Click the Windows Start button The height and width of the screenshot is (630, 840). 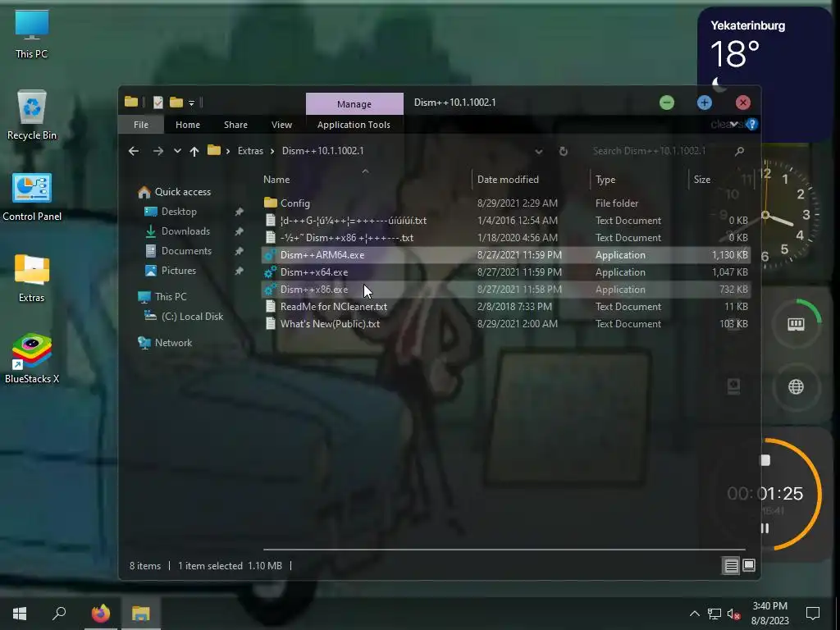tap(20, 614)
